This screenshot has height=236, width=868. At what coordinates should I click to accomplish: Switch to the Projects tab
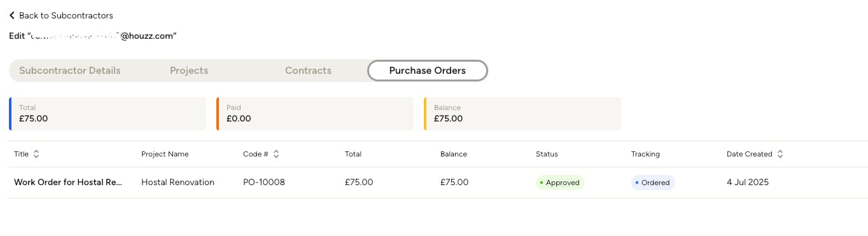point(189,71)
